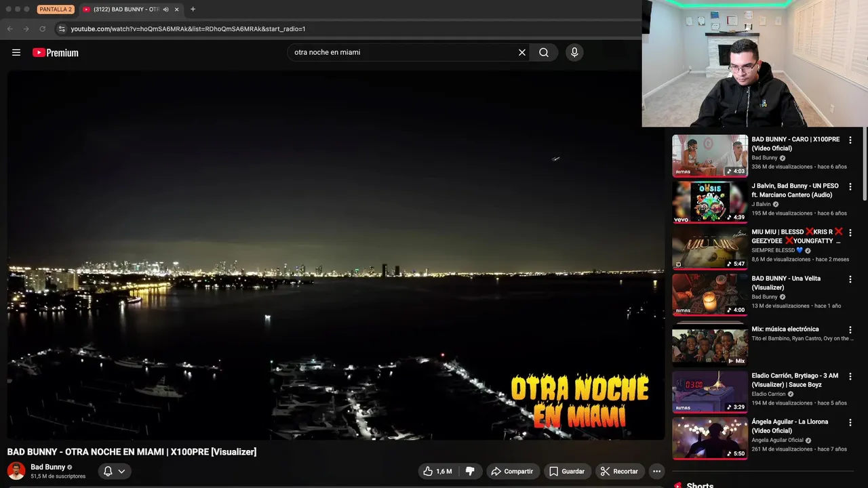The height and width of the screenshot is (488, 868).
Task: Open Bad Bunny channel name link
Action: pyautogui.click(x=47, y=467)
